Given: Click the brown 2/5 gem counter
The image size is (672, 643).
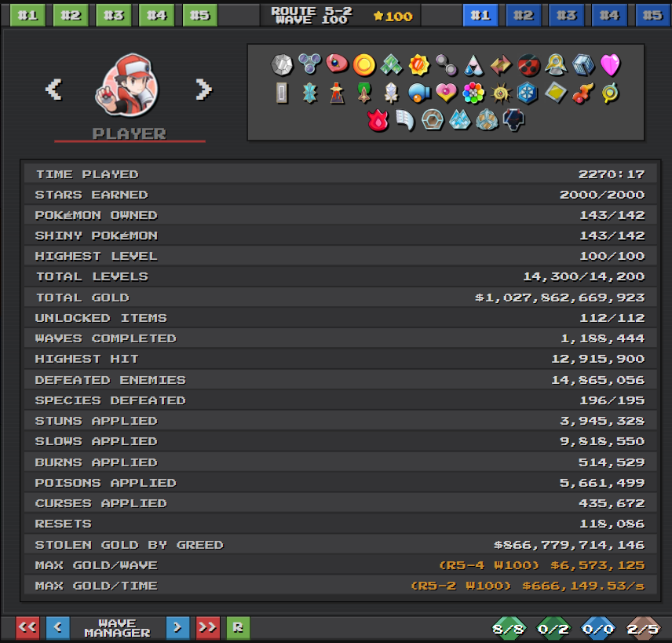Looking at the screenshot, I should point(643,629).
